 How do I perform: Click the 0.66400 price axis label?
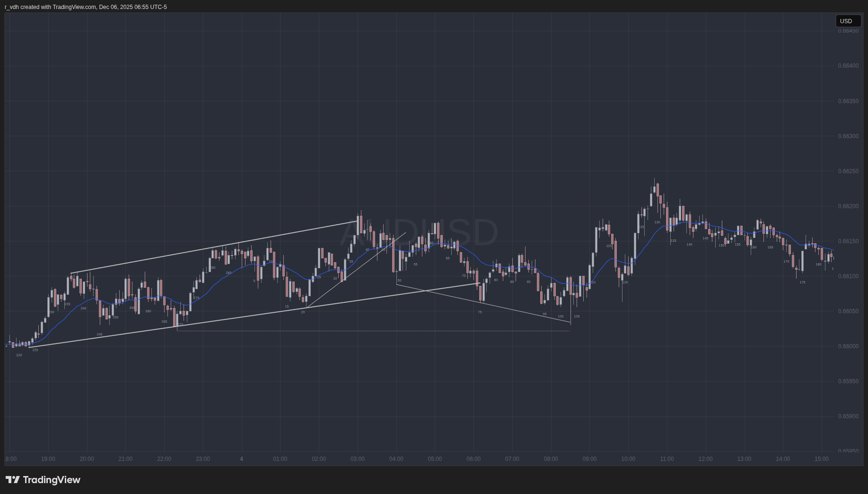848,66
